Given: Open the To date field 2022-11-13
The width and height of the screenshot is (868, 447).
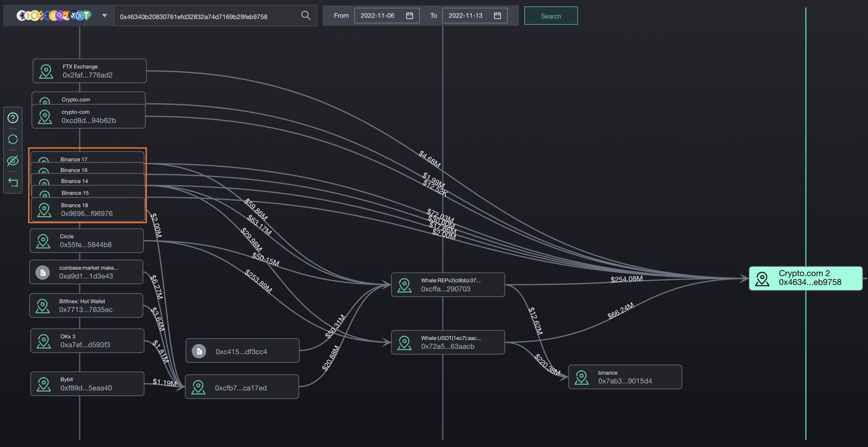Looking at the screenshot, I should pyautogui.click(x=475, y=16).
